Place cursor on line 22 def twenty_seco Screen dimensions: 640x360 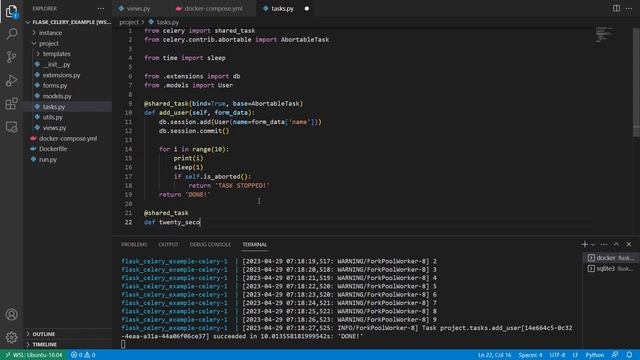pos(172,222)
